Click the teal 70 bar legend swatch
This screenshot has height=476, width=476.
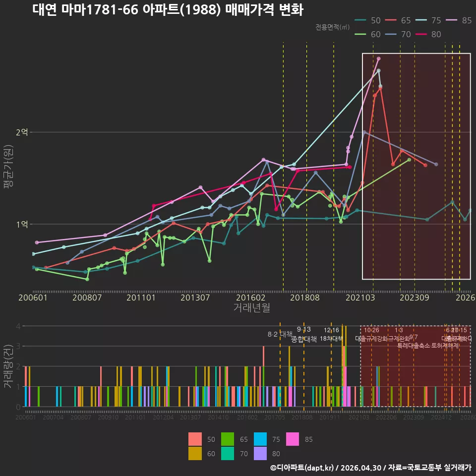[x=228, y=453]
